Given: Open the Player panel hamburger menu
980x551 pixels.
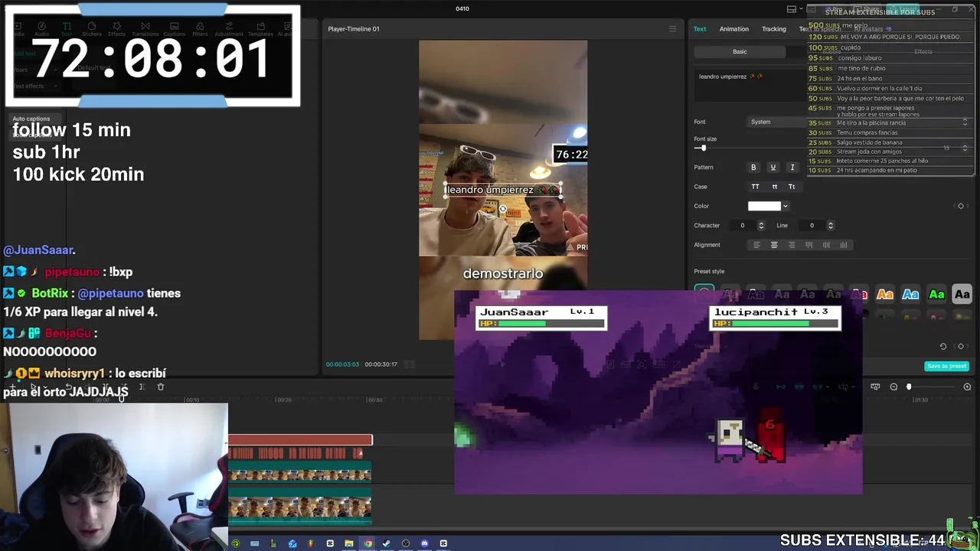Looking at the screenshot, I should click(x=673, y=29).
